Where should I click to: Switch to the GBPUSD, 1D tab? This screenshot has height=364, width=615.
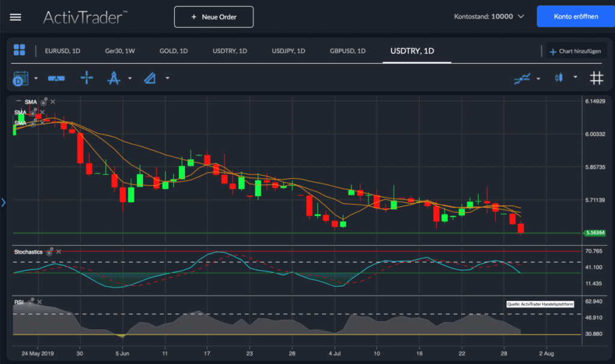click(x=348, y=51)
